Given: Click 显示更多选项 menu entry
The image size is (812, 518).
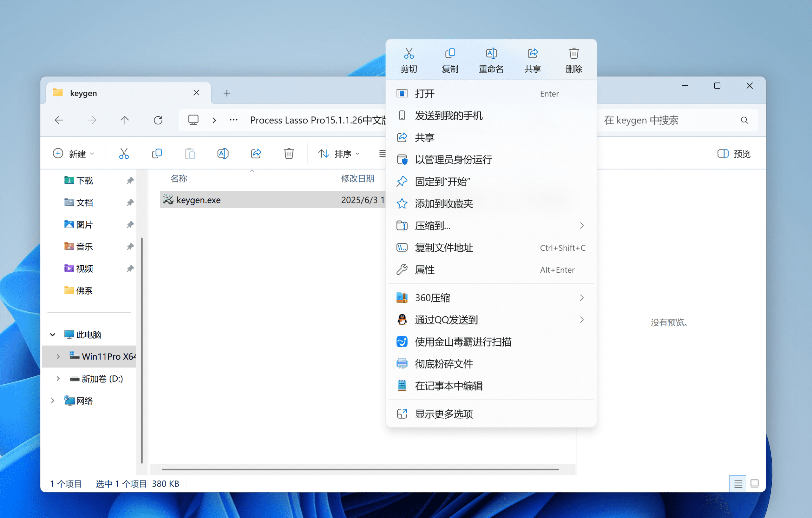Looking at the screenshot, I should click(444, 414).
